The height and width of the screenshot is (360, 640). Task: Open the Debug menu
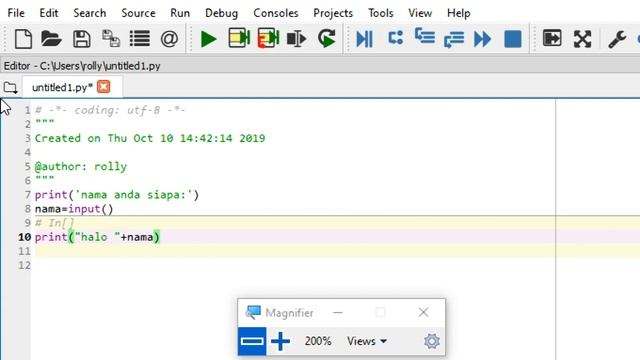pos(221,13)
